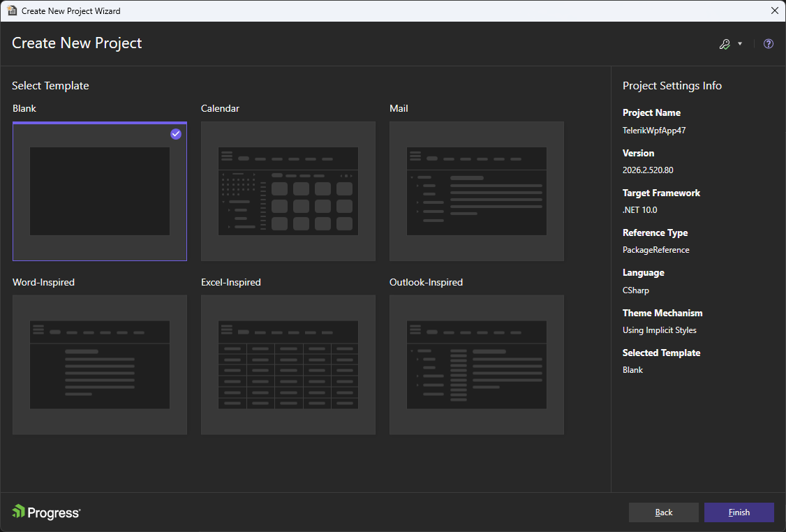This screenshot has width=786, height=532.
Task: Click the Mail template label
Action: point(399,108)
